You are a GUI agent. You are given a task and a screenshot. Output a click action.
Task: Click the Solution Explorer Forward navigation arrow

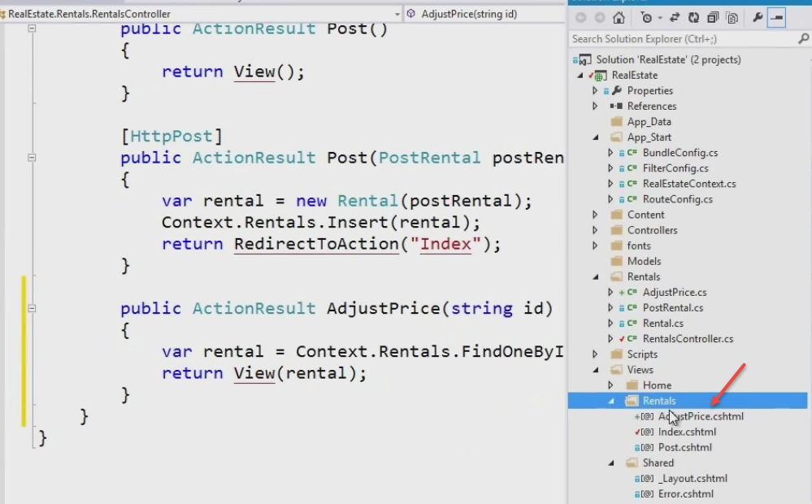(x=600, y=18)
